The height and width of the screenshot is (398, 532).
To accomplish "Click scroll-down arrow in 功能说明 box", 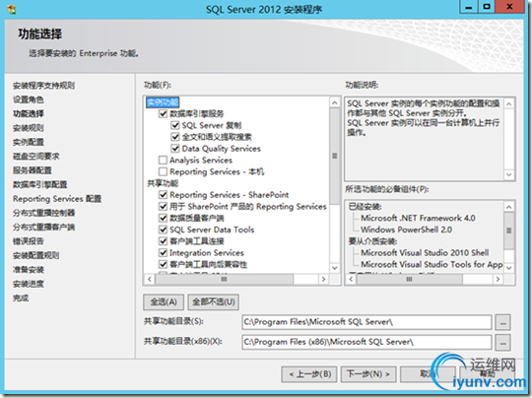I will (509, 174).
